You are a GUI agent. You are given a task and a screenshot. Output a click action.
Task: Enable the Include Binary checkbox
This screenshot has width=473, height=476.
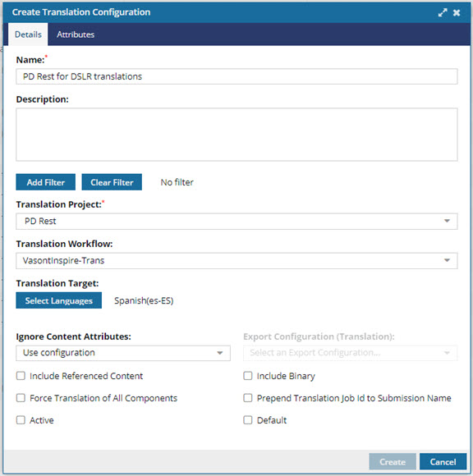(248, 376)
